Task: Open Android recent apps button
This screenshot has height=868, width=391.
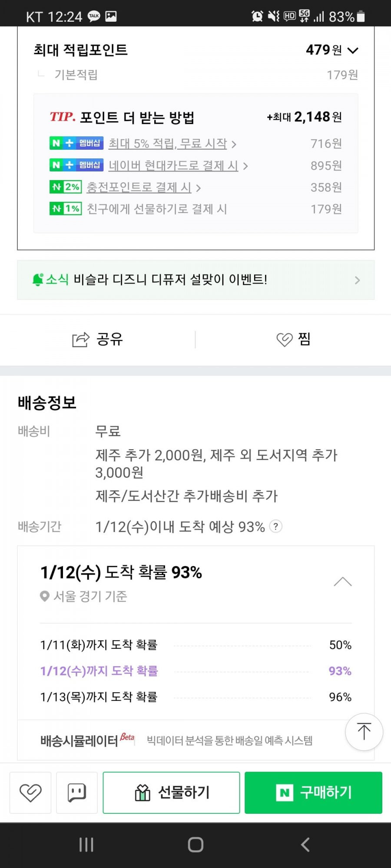Action: [x=86, y=845]
